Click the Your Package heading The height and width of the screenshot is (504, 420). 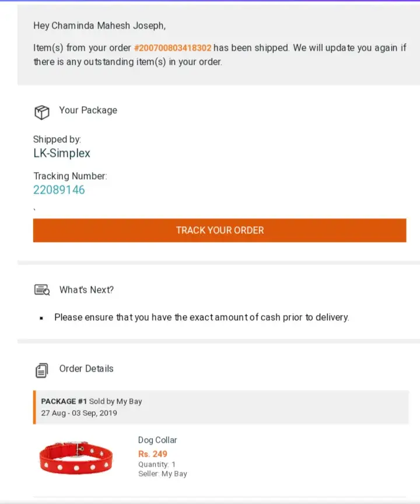coord(88,110)
